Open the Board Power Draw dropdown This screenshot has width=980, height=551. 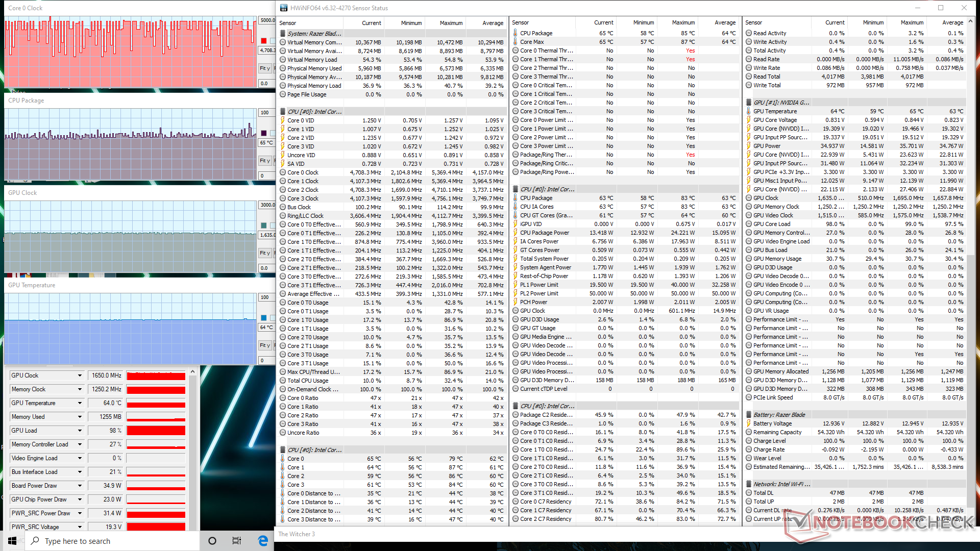point(80,486)
